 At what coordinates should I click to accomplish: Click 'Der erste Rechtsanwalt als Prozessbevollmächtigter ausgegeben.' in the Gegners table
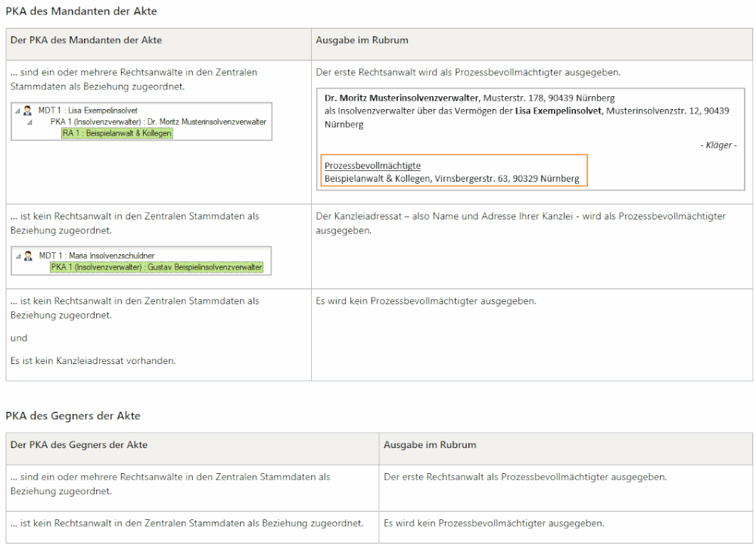point(525,477)
